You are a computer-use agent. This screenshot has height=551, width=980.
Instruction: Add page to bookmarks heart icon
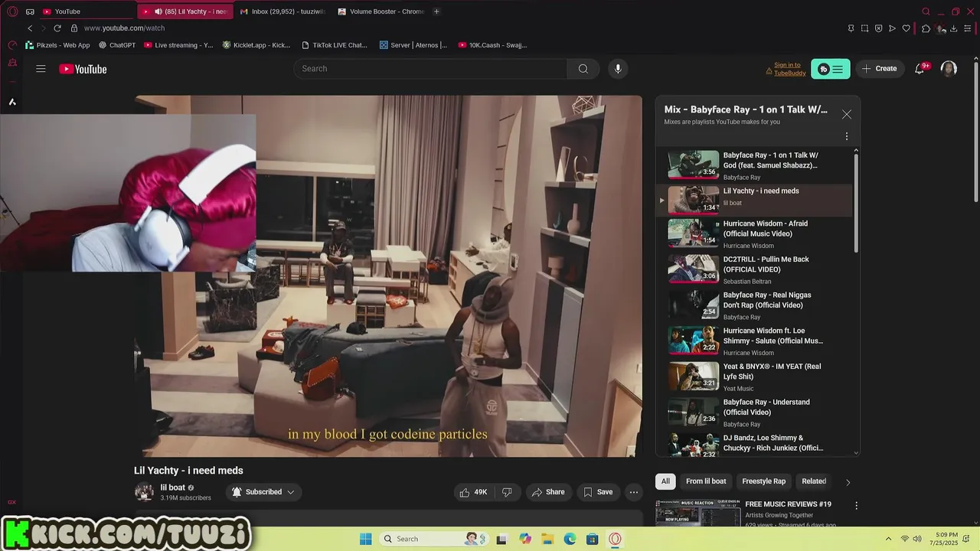pyautogui.click(x=906, y=28)
